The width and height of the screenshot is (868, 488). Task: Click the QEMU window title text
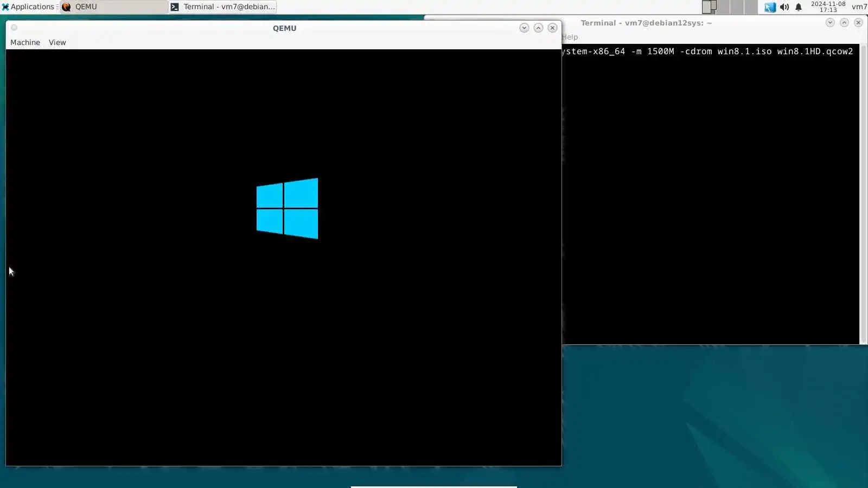click(x=284, y=28)
